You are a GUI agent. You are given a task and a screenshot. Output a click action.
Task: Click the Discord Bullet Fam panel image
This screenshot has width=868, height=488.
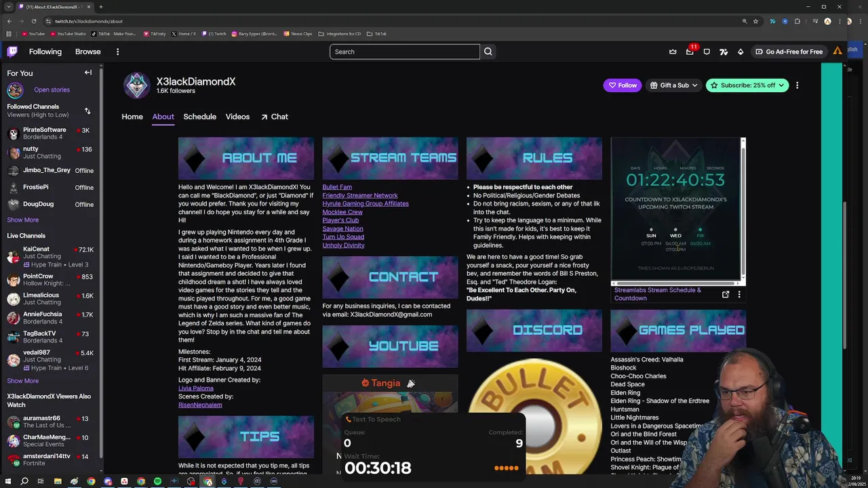coord(534,415)
